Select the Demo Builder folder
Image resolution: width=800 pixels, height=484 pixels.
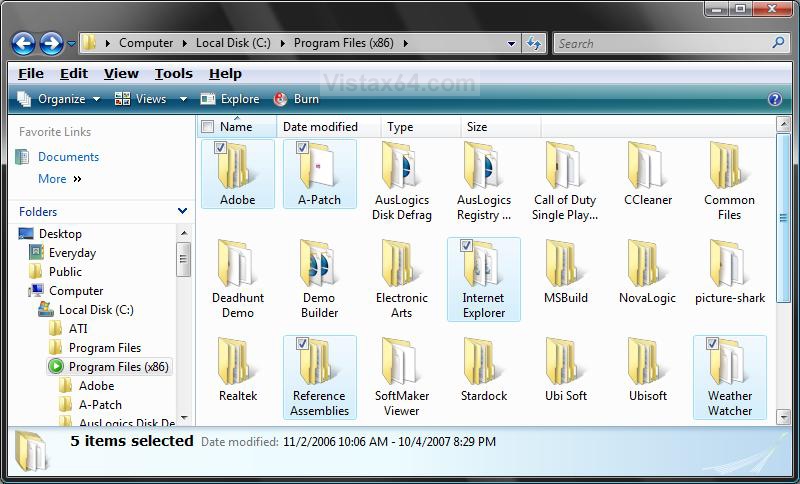click(x=319, y=279)
